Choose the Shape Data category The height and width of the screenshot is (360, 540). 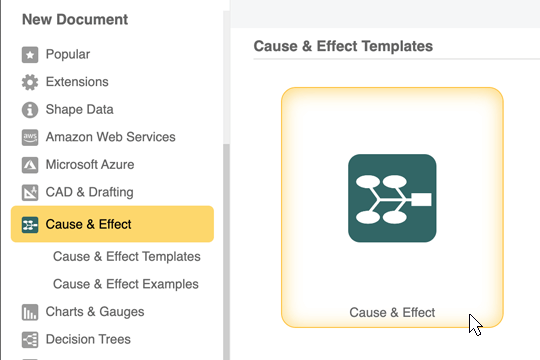pos(80,110)
